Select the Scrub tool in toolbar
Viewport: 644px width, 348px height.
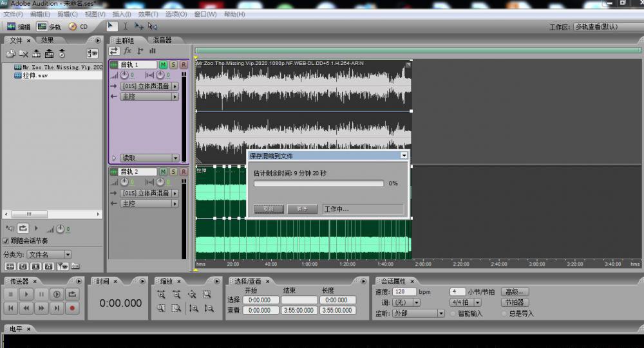(x=153, y=26)
